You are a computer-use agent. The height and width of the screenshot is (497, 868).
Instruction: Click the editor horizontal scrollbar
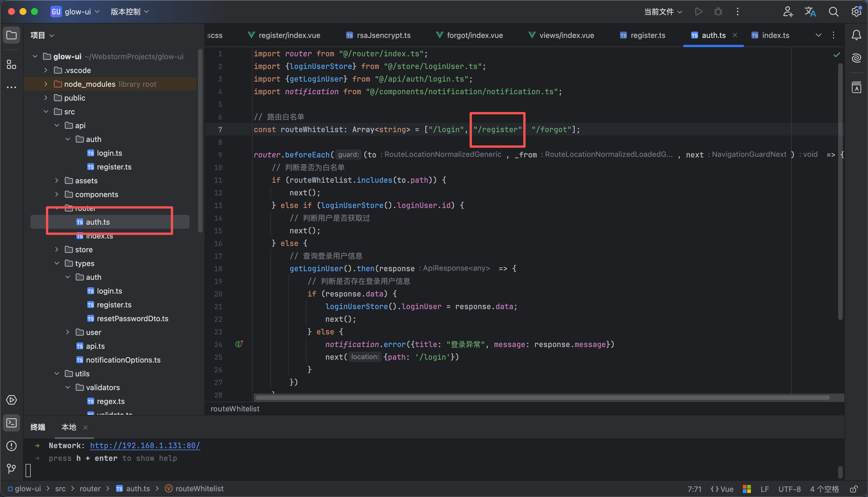pyautogui.click(x=542, y=397)
